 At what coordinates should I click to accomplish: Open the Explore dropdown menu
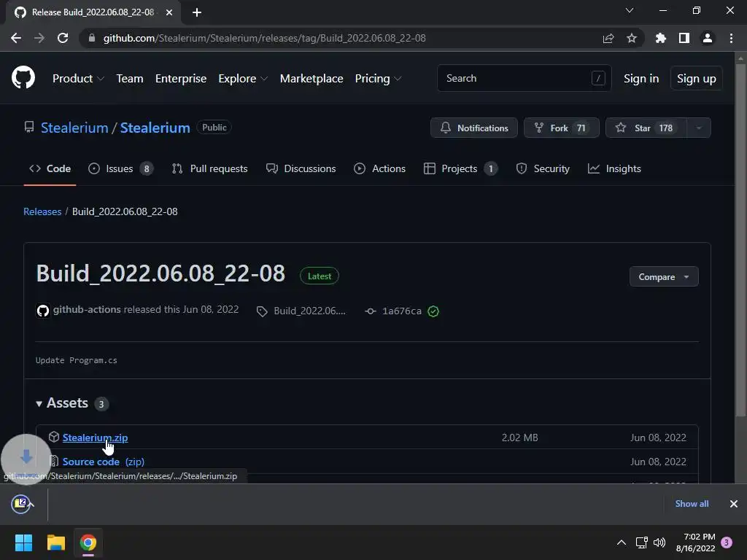point(243,79)
